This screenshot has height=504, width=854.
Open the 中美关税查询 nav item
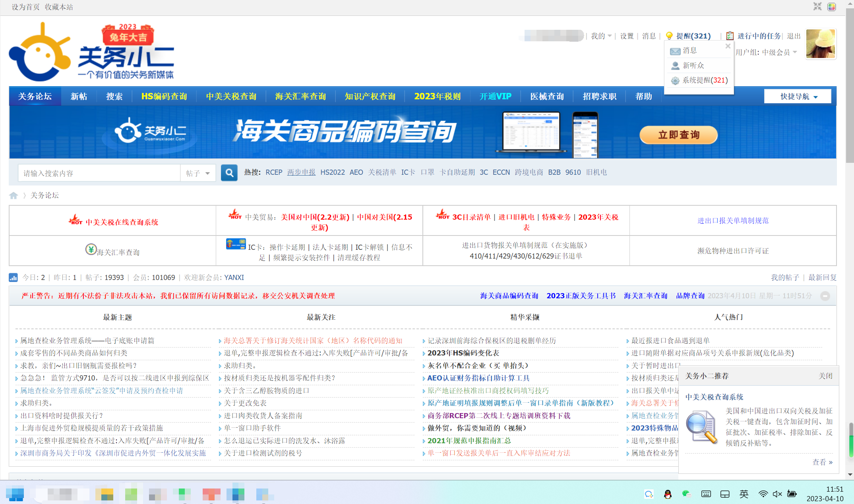[x=231, y=97]
